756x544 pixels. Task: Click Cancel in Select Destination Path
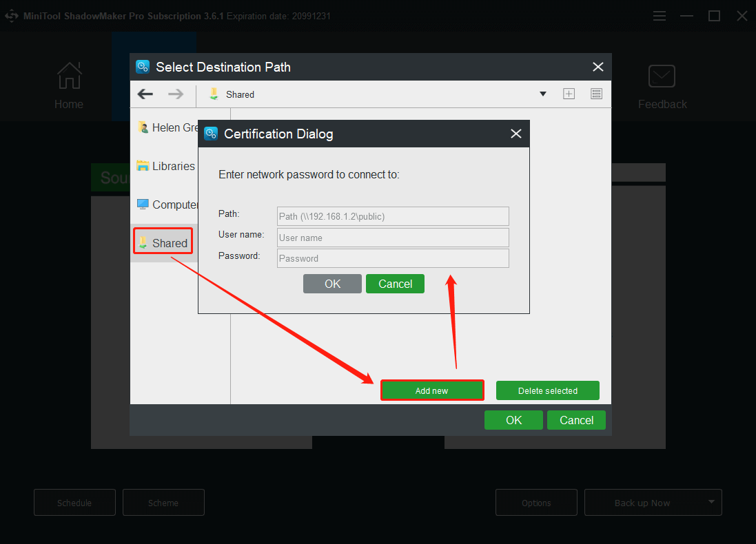(576, 420)
